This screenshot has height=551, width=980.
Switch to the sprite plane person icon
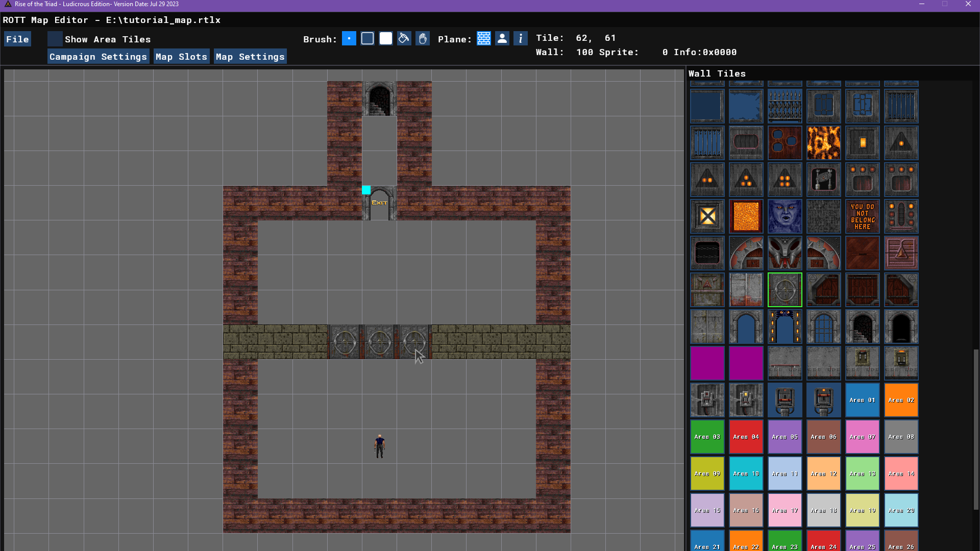(502, 39)
